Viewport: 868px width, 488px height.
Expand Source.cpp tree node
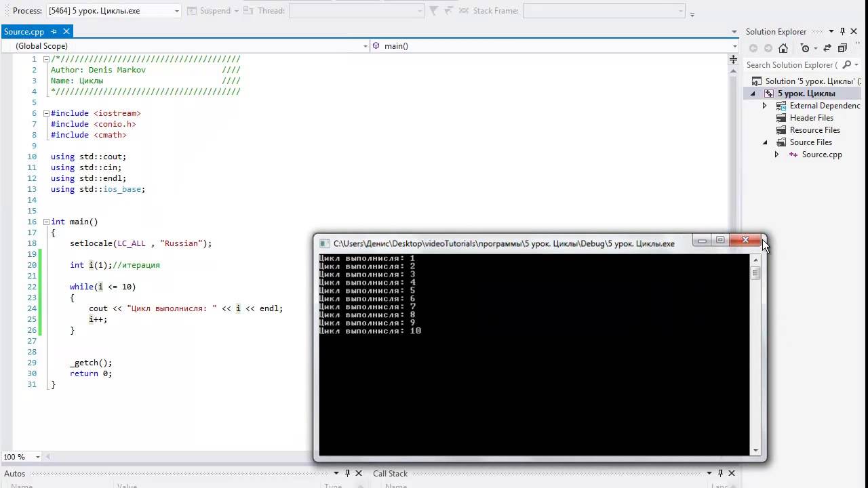click(777, 155)
